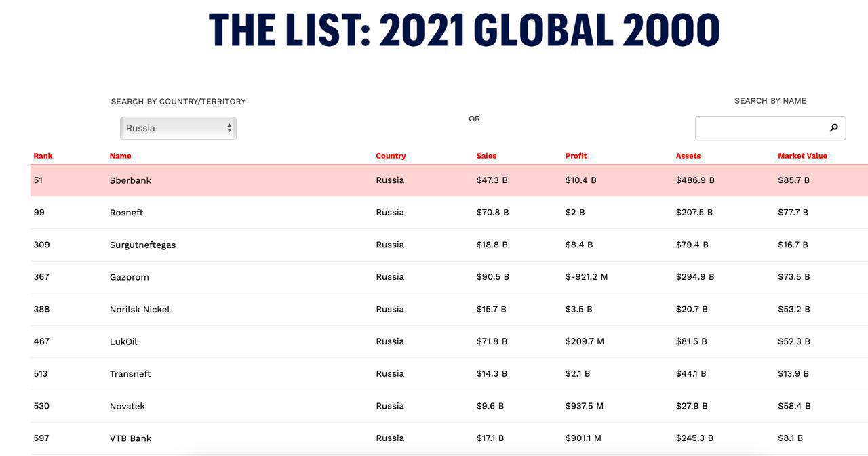Click VTB Bank assets value $245.3 B
This screenshot has width=868, height=456.
click(694, 438)
